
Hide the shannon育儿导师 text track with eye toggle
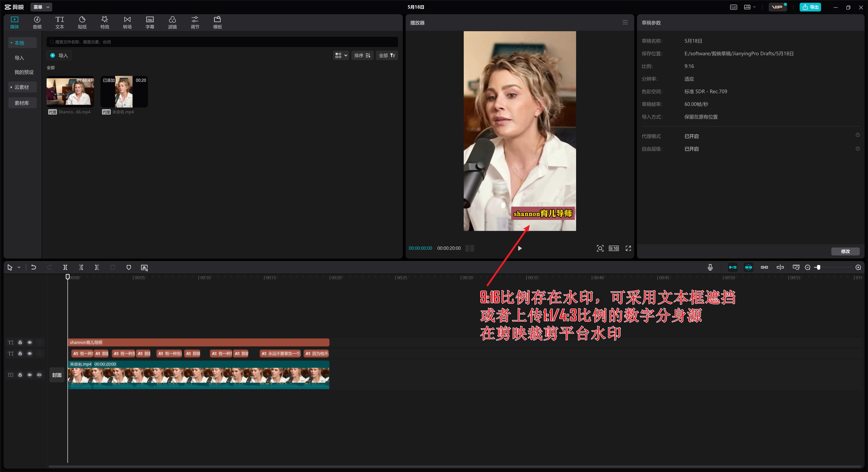30,342
